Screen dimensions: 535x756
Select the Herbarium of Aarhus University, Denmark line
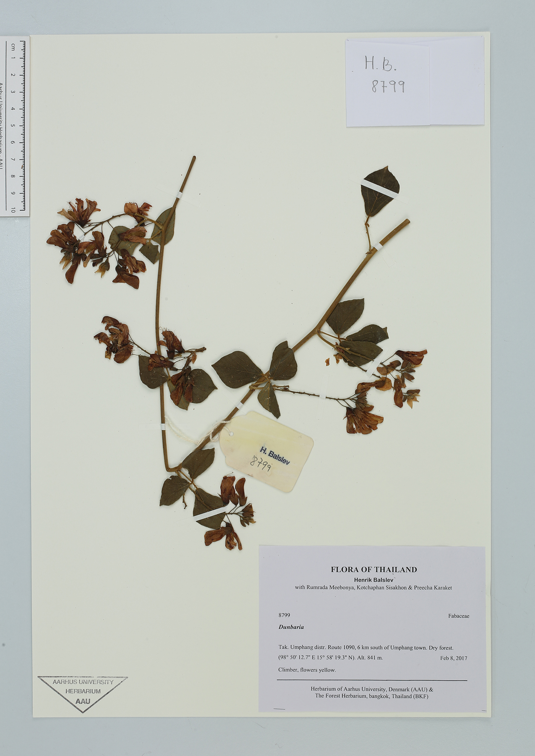coord(371,689)
